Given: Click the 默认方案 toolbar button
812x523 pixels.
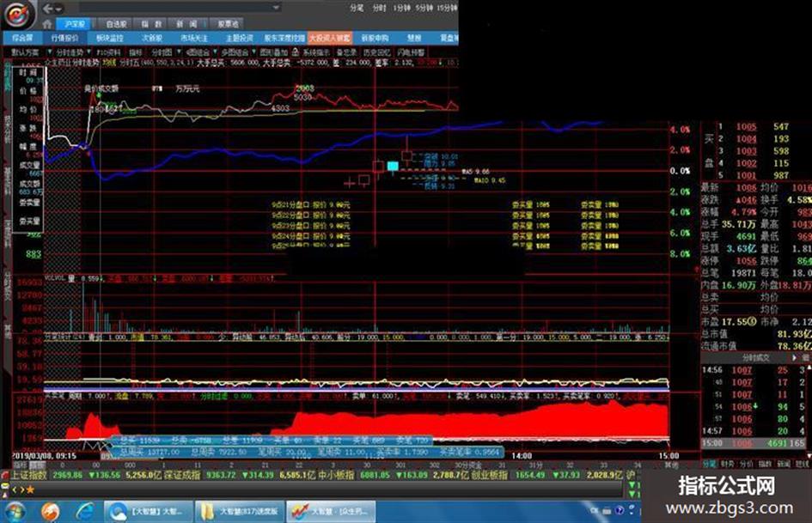Looking at the screenshot, I should [25, 52].
